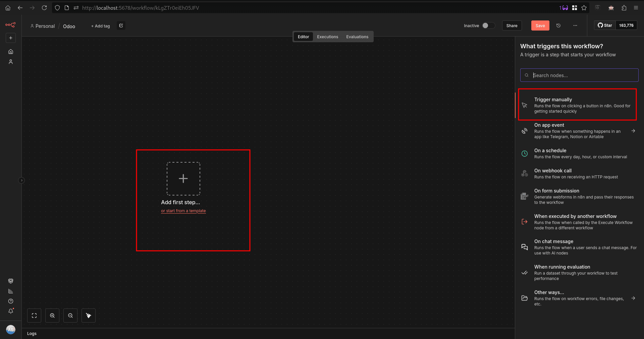Click the 'or start from a template' link
Screen dimensions: 644x339
(x=183, y=211)
